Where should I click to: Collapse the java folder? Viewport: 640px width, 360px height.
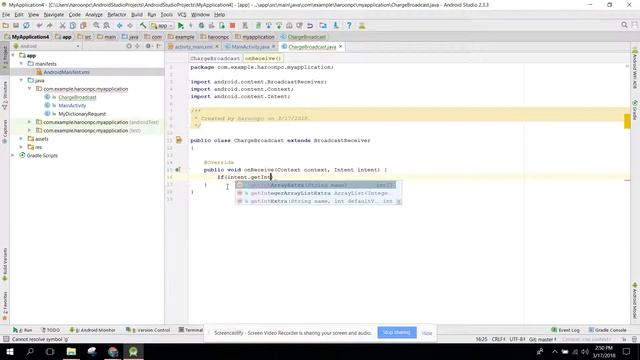[21, 80]
